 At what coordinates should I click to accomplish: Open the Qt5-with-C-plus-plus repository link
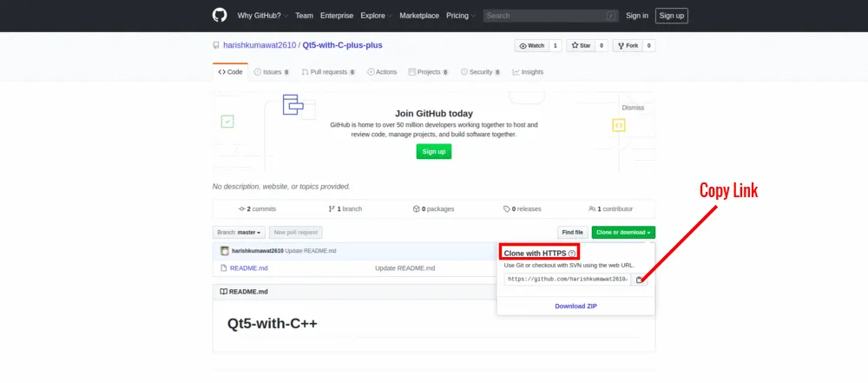point(342,45)
